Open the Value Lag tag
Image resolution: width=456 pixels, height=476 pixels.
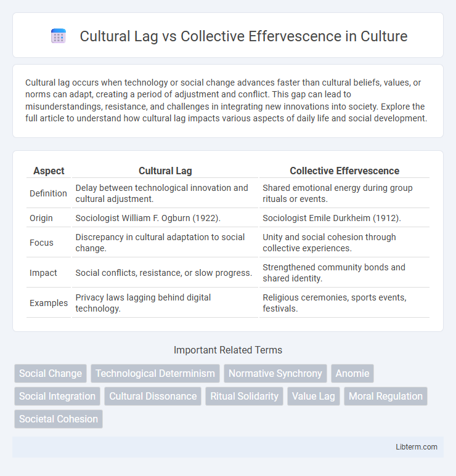(x=314, y=396)
